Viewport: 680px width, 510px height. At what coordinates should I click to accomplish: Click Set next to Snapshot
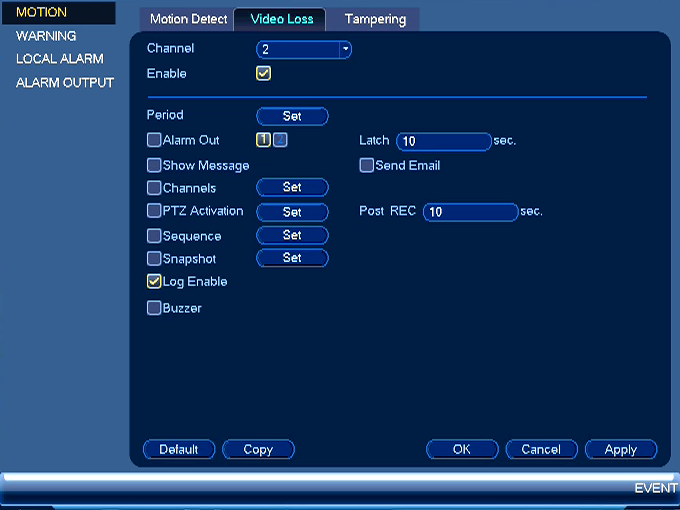[292, 258]
